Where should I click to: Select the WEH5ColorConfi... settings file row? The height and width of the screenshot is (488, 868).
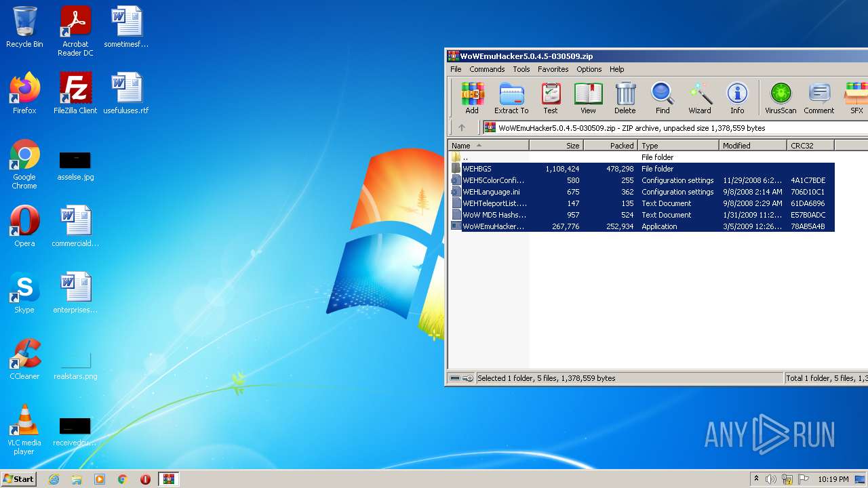[x=642, y=180]
